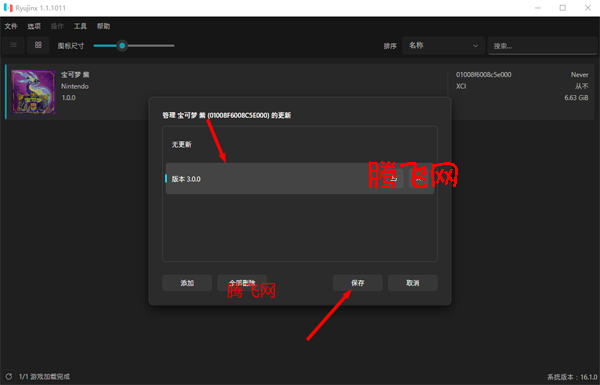Image resolution: width=600 pixels, height=385 pixels.
Task: Click the 保存 save button
Action: tap(358, 283)
